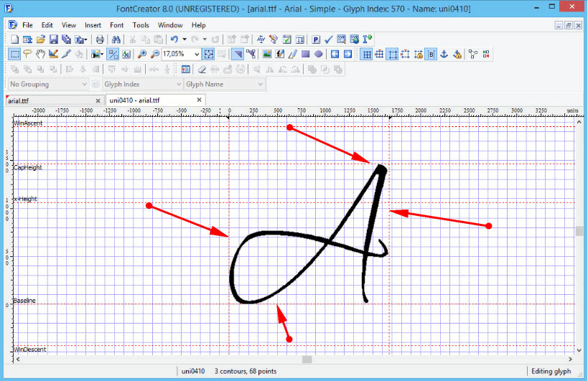Click the horizontal scrollbar thumb

[307, 359]
